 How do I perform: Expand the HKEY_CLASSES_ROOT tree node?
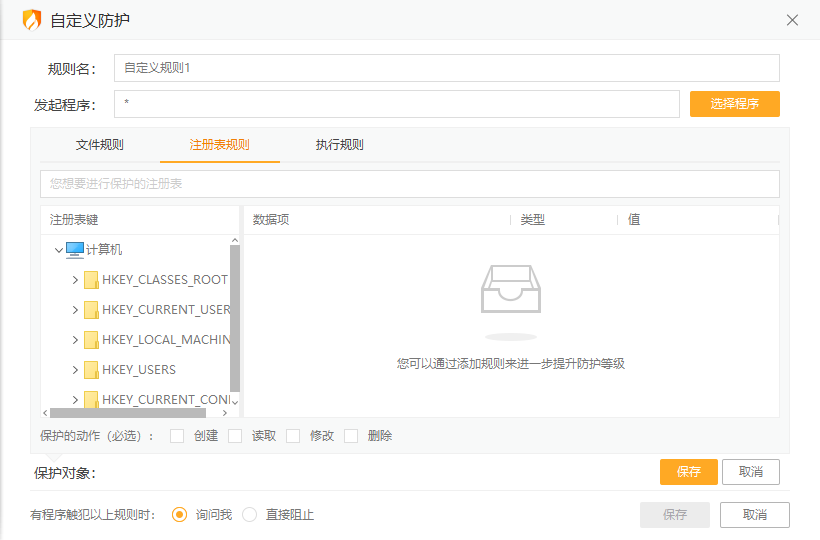[75, 280]
